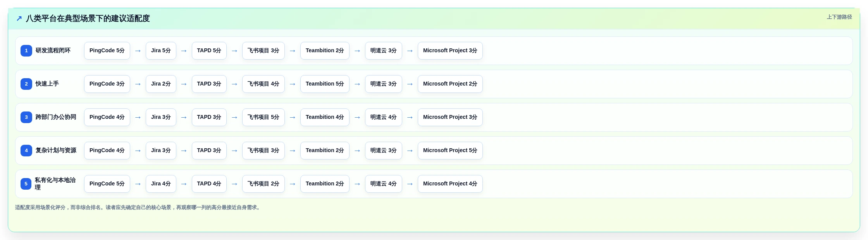Click Microsoft Project 2分 in 快速上手 row
Image resolution: width=868 pixels, height=240 pixels.
[x=450, y=84]
